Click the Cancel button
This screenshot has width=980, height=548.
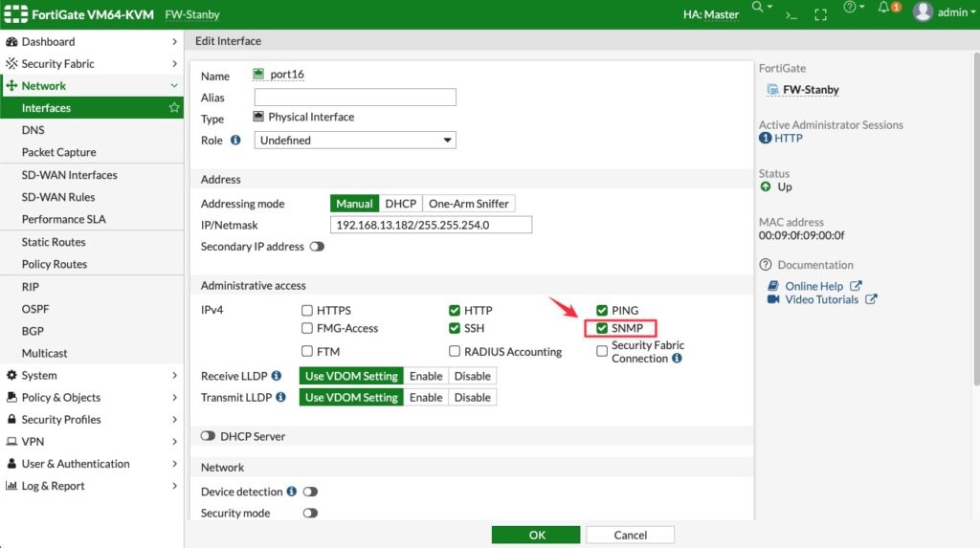coord(630,535)
